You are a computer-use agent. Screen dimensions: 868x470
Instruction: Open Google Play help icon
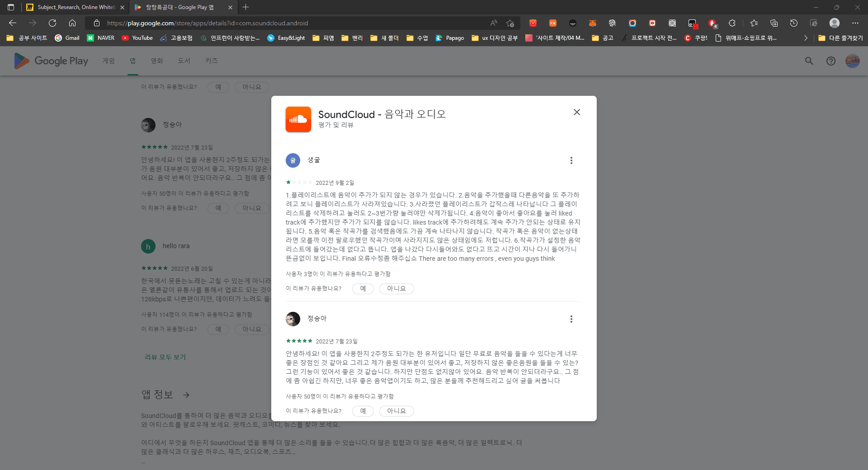pos(831,61)
